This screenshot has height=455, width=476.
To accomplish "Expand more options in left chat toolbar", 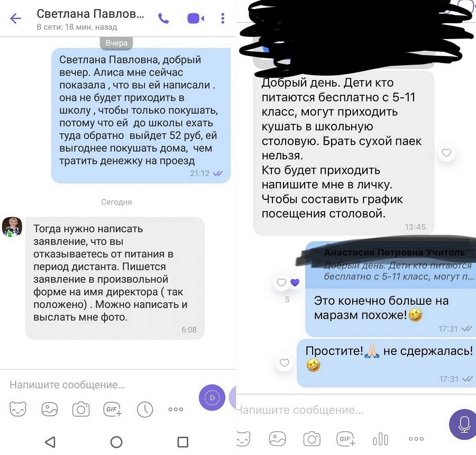I will (176, 409).
